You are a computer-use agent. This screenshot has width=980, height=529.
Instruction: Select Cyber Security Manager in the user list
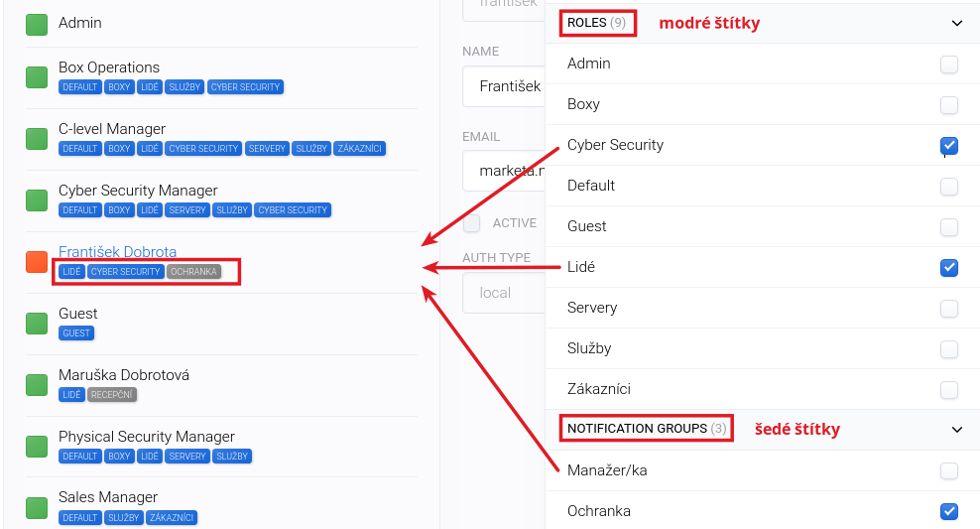pos(138,191)
